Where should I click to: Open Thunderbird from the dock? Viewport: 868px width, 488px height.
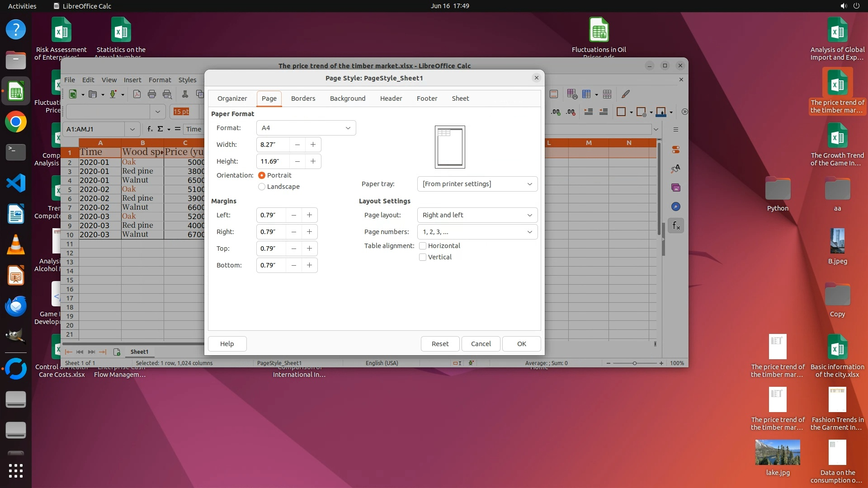coord(16,306)
